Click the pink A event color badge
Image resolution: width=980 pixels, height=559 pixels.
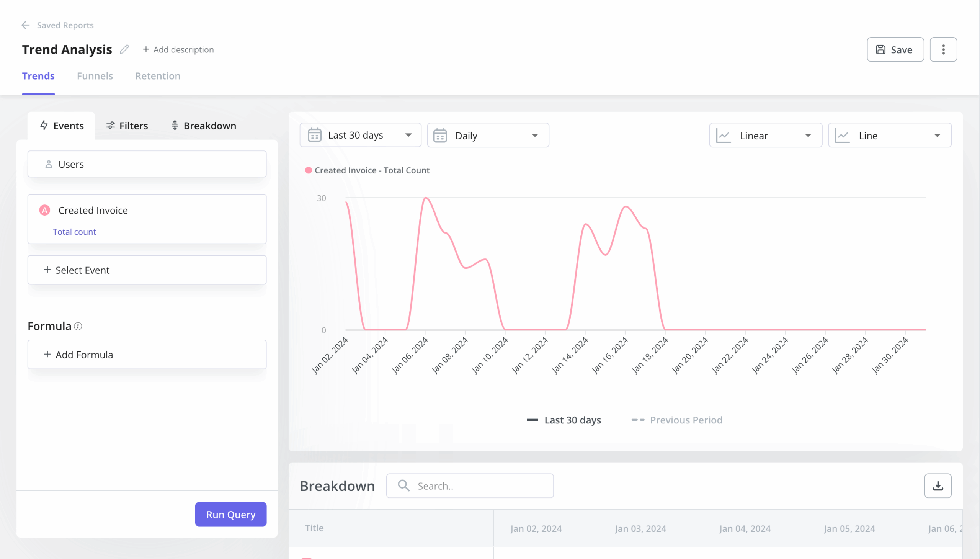[44, 210]
